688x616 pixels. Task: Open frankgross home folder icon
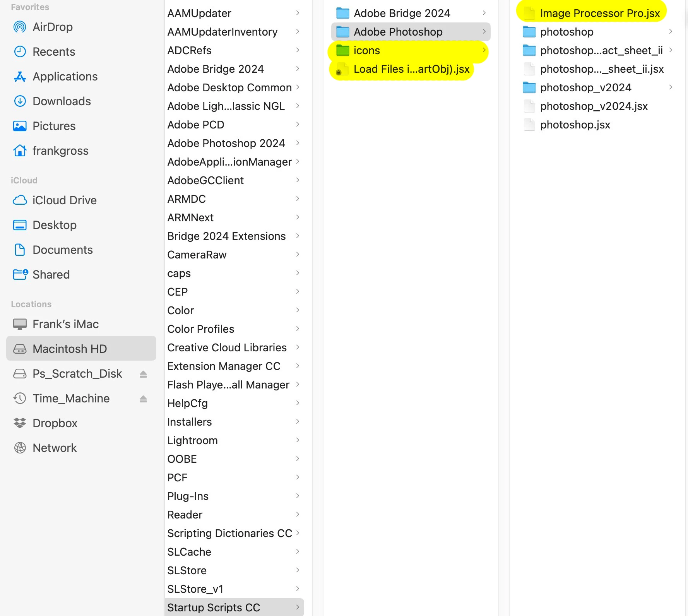coord(20,151)
